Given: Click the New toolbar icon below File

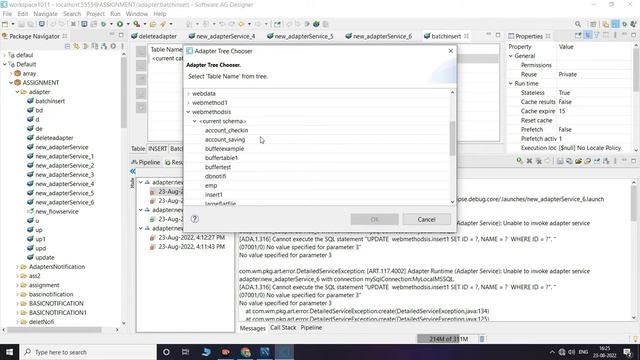Looking at the screenshot, I should point(5,24).
